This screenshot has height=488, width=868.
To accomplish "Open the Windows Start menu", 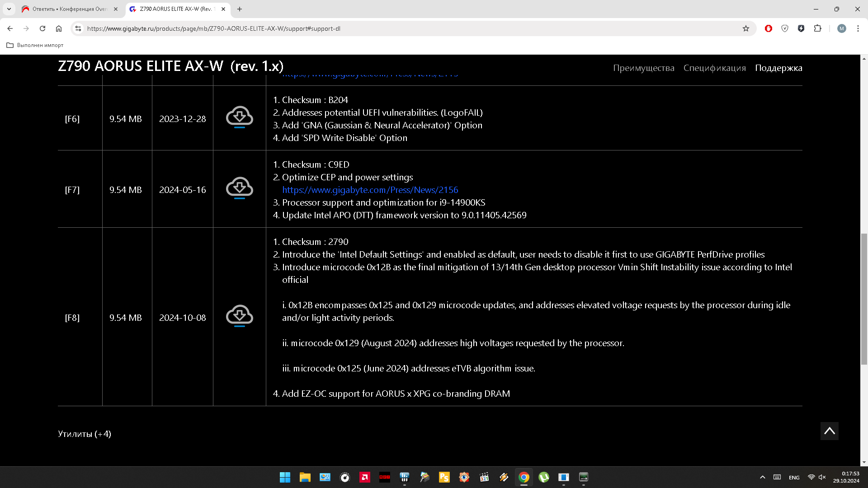I will click(x=285, y=477).
